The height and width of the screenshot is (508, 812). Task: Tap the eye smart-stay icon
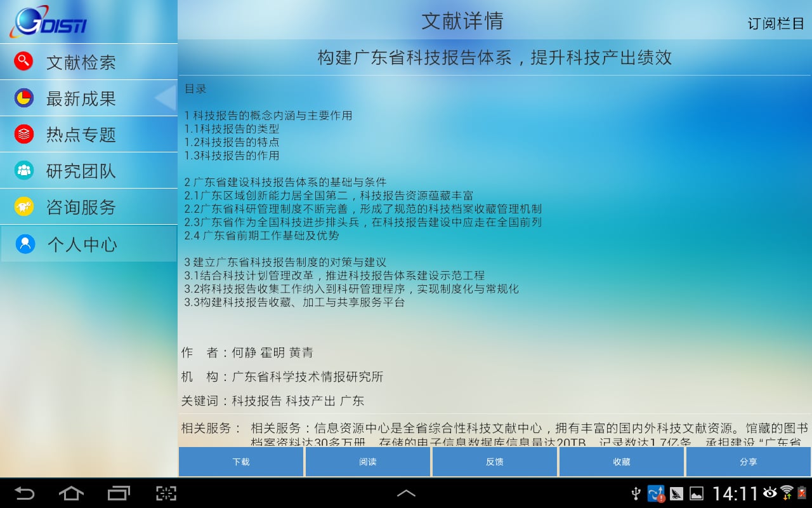click(x=770, y=492)
